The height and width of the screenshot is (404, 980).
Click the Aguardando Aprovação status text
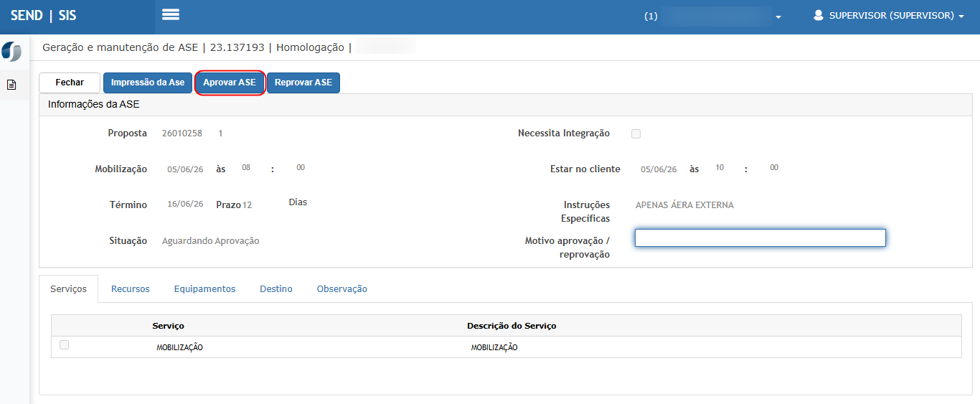211,241
